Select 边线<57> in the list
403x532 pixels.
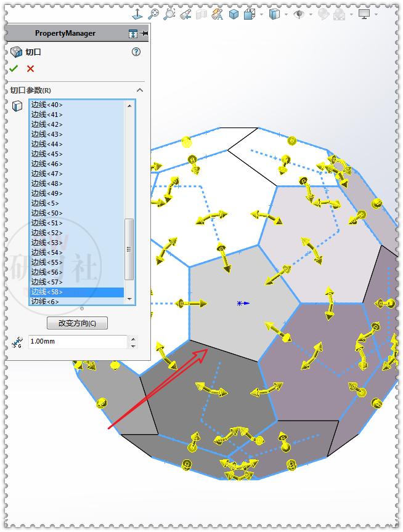click(77, 281)
